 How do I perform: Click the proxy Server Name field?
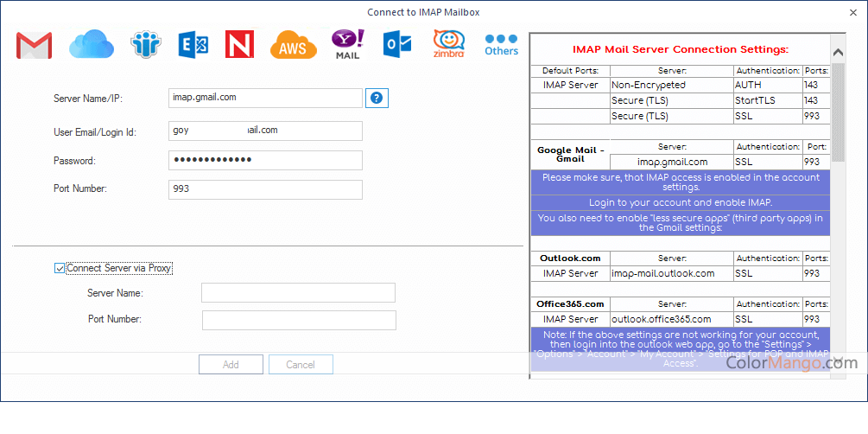coord(298,293)
